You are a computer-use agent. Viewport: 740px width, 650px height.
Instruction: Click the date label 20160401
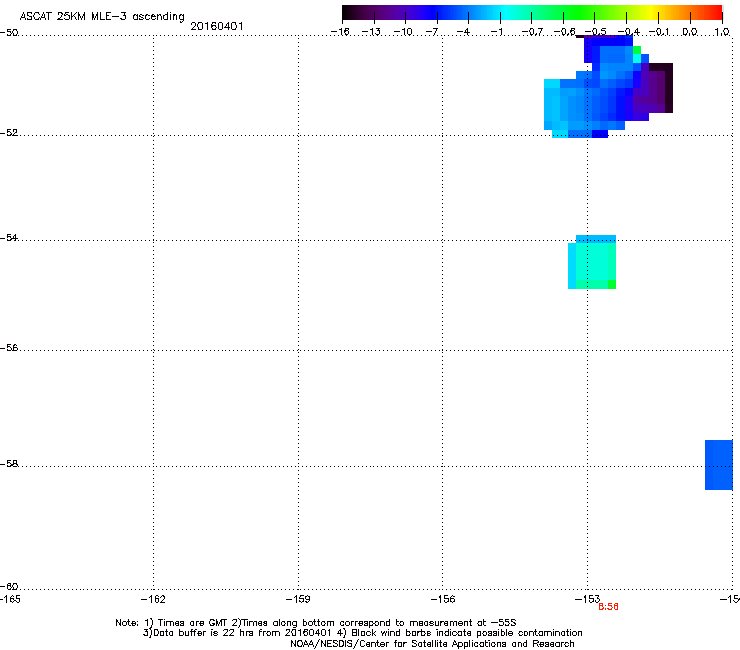tap(217, 26)
